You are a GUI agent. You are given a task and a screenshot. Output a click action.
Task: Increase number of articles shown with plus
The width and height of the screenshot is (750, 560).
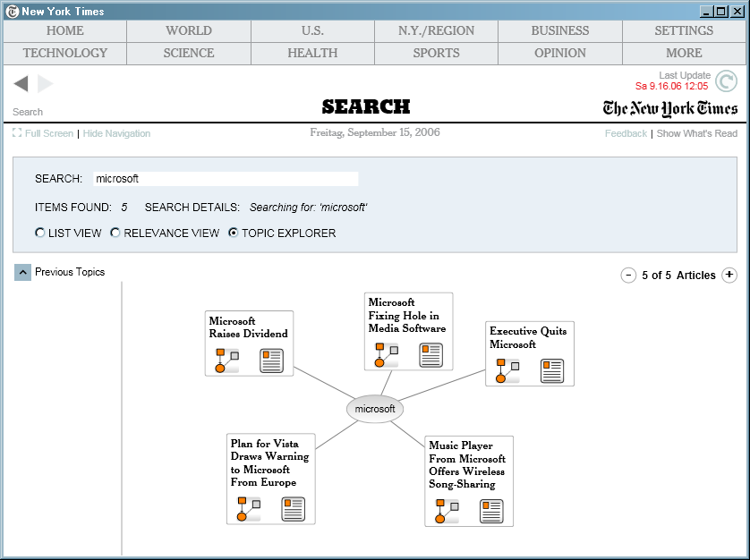pyautogui.click(x=729, y=275)
